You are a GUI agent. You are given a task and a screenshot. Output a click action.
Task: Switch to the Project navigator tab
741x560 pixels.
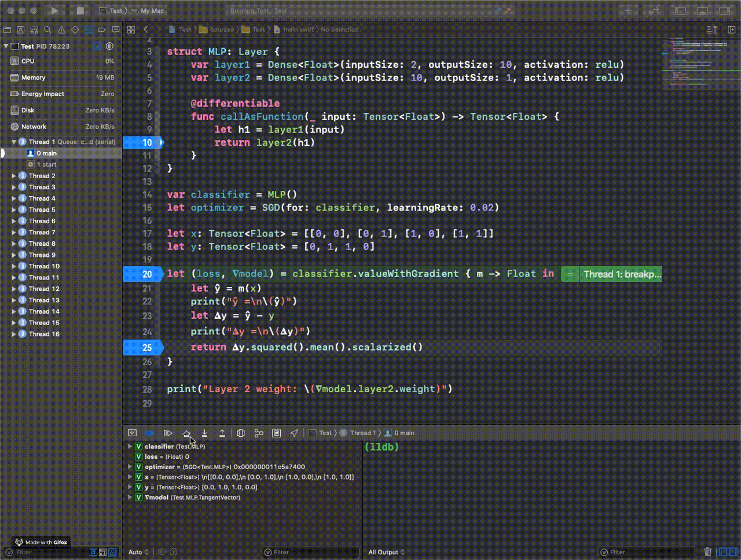pyautogui.click(x=8, y=30)
